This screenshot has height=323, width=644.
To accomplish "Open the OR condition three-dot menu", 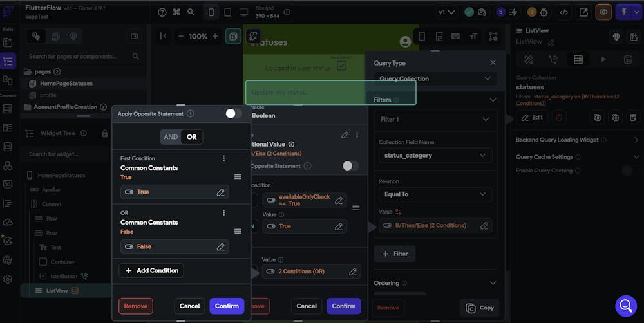I will click(224, 212).
